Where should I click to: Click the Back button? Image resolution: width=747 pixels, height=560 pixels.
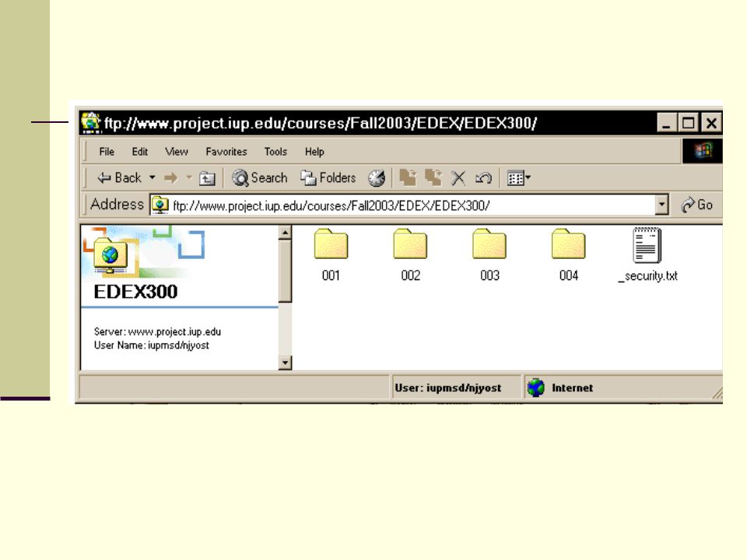tap(120, 178)
